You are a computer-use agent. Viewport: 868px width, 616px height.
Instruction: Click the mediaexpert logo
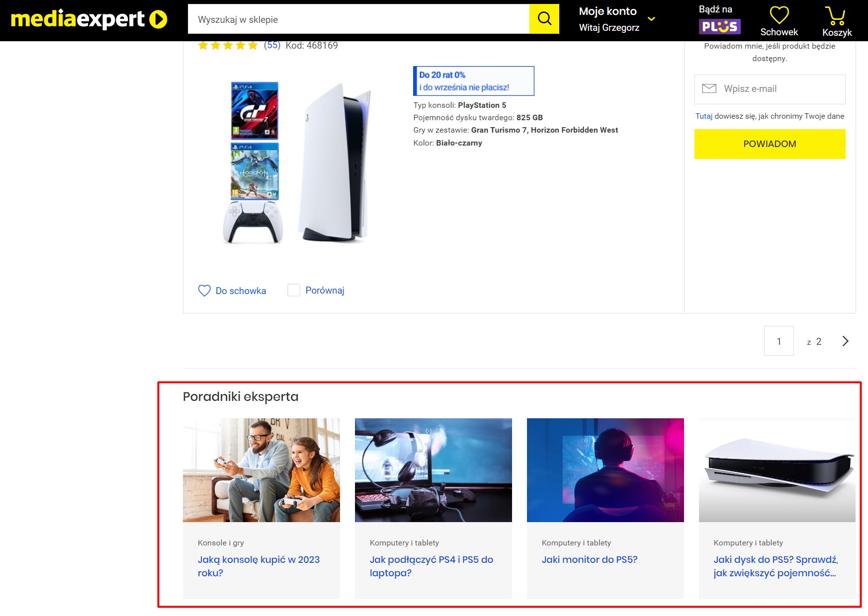click(x=89, y=19)
